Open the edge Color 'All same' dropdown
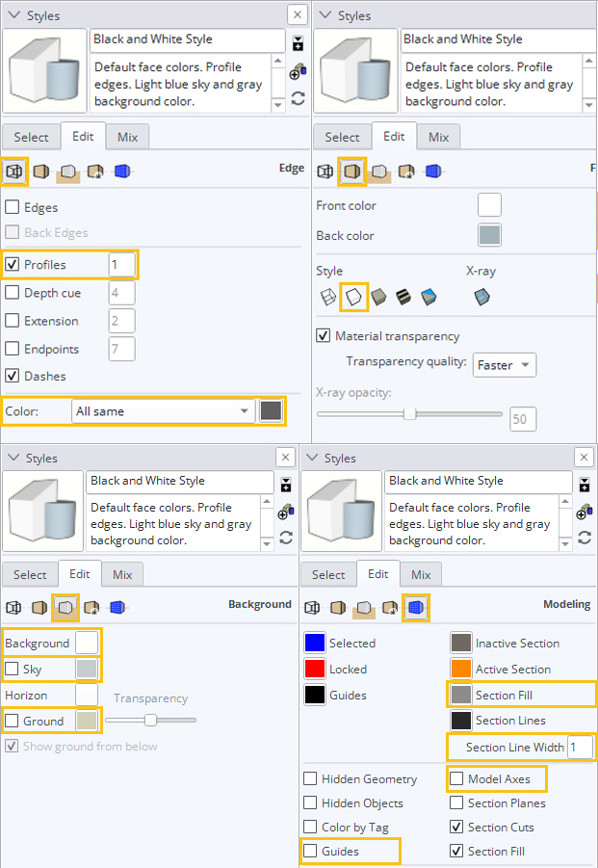The width and height of the screenshot is (598, 868). [163, 411]
